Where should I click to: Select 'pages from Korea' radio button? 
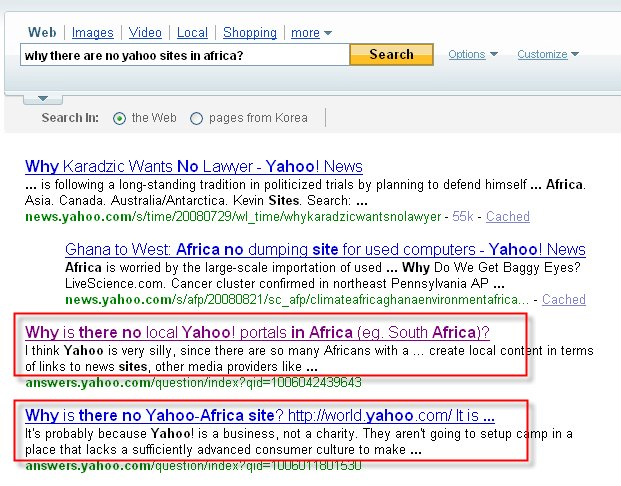196,118
